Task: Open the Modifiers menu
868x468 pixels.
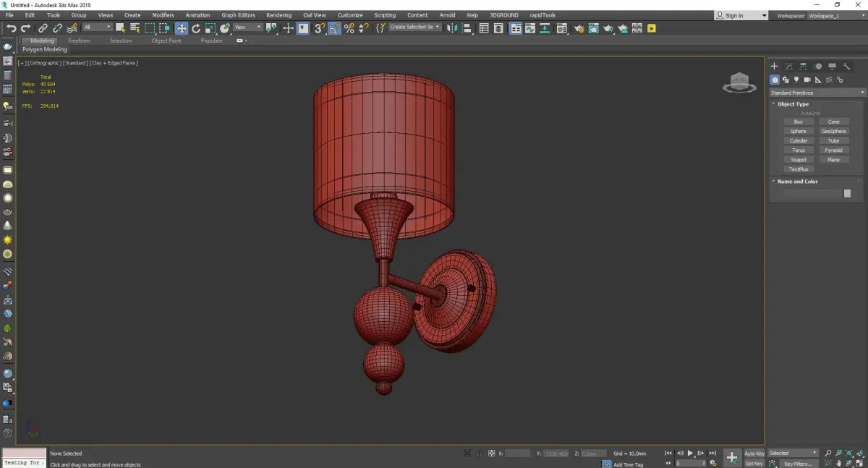Action: (163, 15)
